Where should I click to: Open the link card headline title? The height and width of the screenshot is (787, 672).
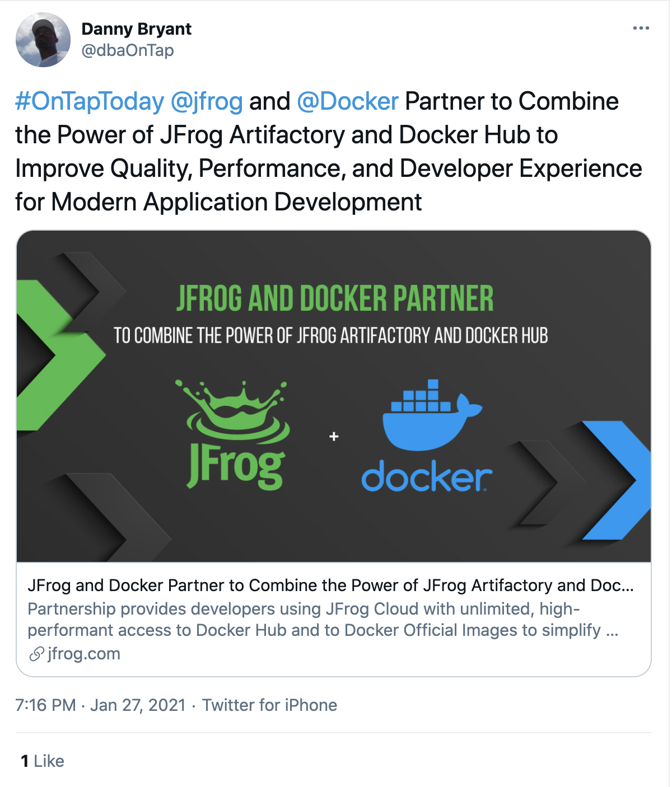tap(330, 585)
